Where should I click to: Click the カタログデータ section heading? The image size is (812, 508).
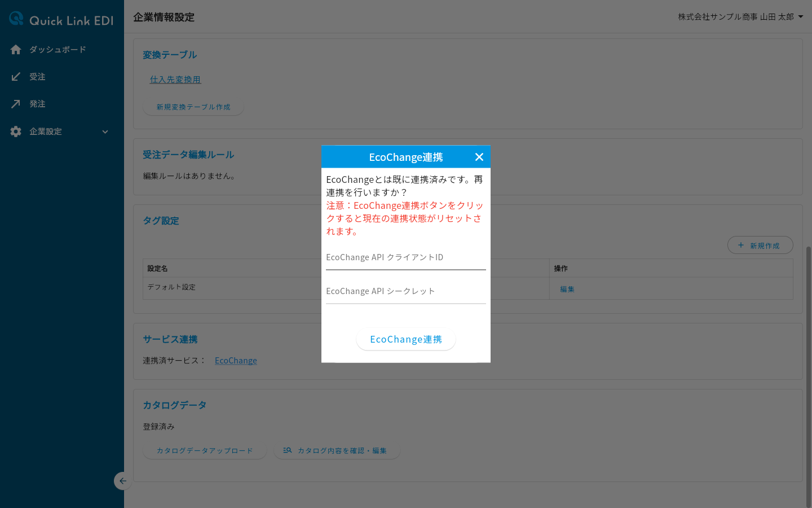175,405
